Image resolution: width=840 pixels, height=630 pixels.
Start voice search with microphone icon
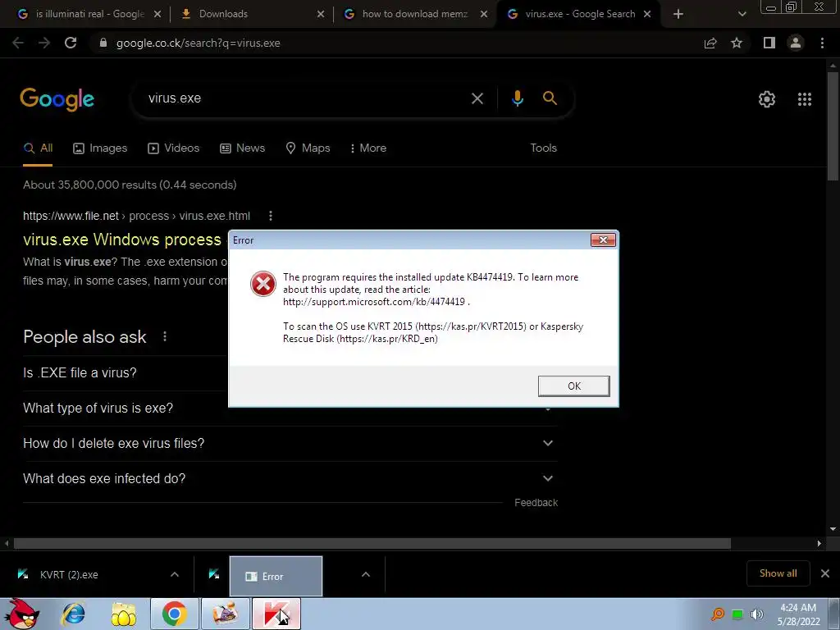(x=517, y=98)
